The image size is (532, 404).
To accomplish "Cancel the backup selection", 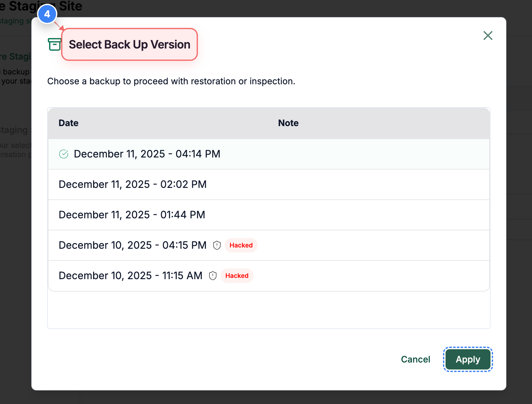I will click(415, 359).
